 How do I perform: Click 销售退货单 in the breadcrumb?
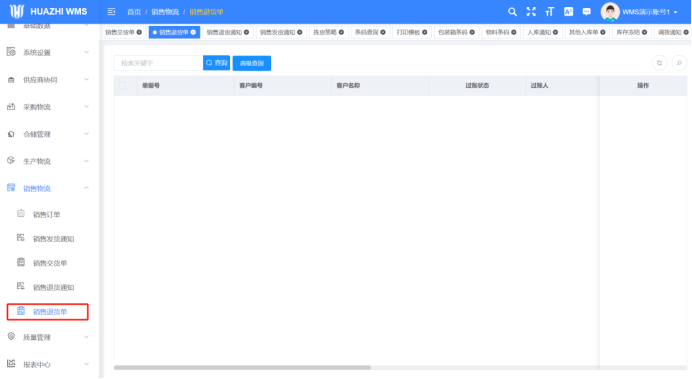pos(206,12)
